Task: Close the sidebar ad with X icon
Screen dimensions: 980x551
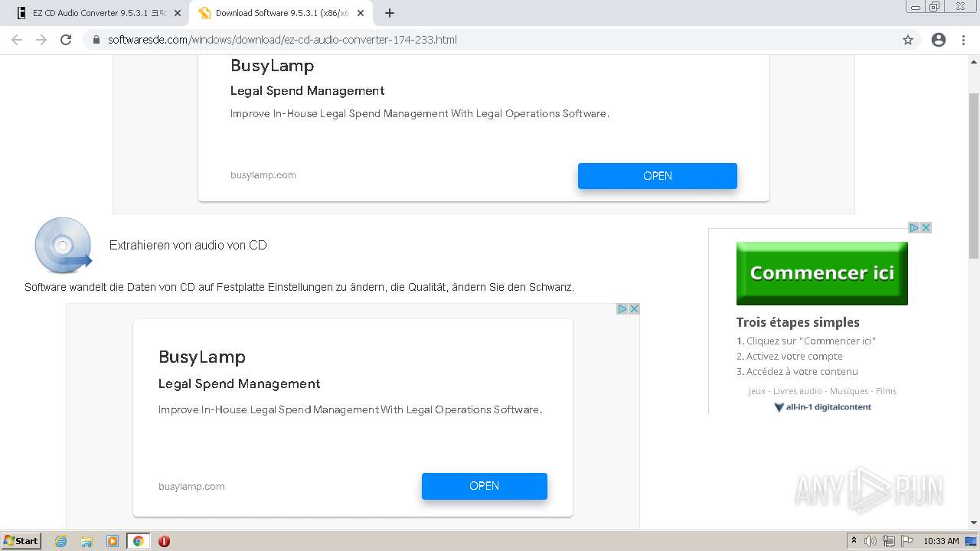Action: pyautogui.click(x=926, y=227)
